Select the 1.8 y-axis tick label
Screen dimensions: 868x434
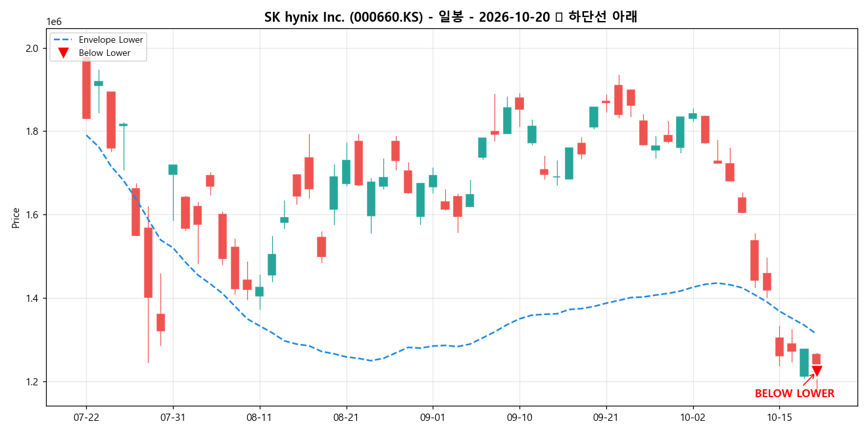click(32, 132)
